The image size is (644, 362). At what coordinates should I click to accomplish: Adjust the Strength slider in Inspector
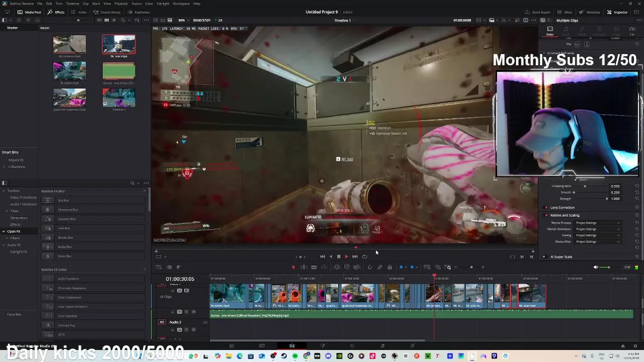point(591,199)
